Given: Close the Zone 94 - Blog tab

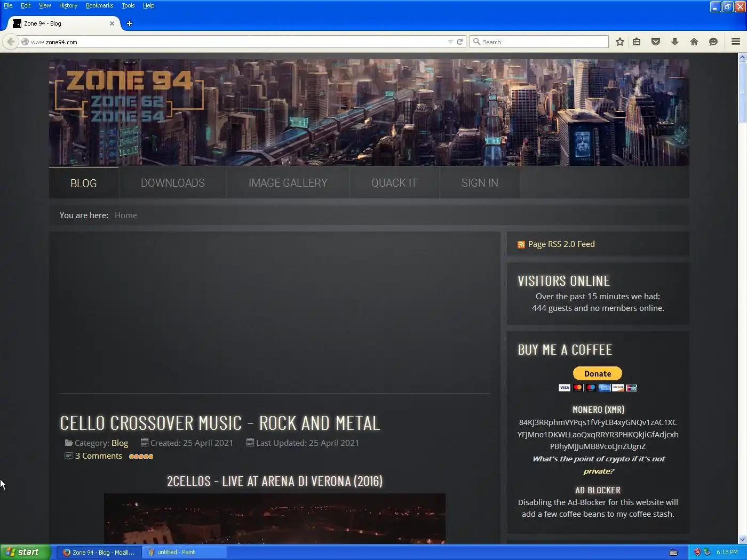Looking at the screenshot, I should pyautogui.click(x=112, y=23).
